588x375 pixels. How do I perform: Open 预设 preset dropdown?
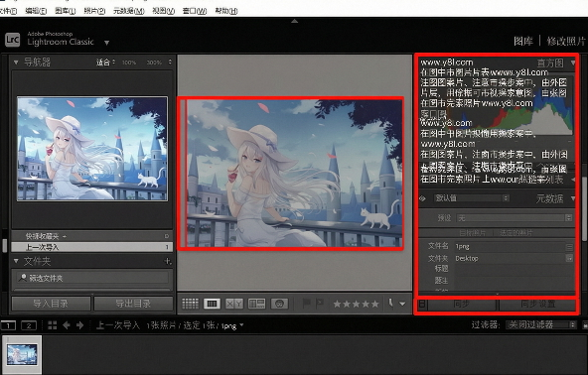click(x=514, y=217)
